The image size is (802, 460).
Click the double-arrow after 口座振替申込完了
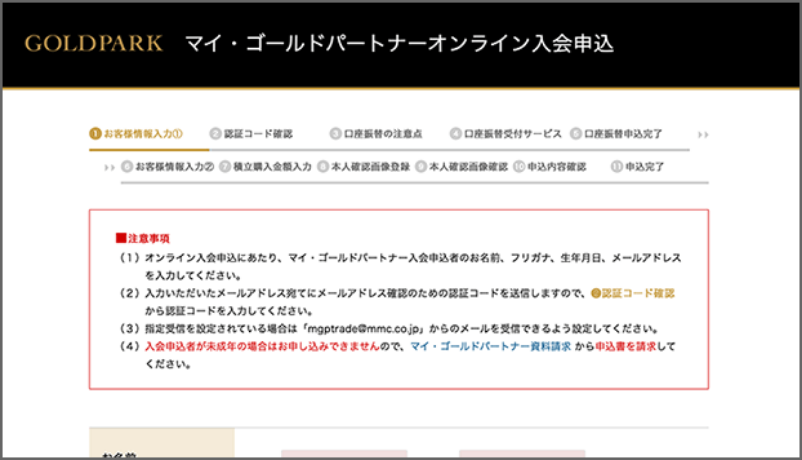pyautogui.click(x=703, y=135)
